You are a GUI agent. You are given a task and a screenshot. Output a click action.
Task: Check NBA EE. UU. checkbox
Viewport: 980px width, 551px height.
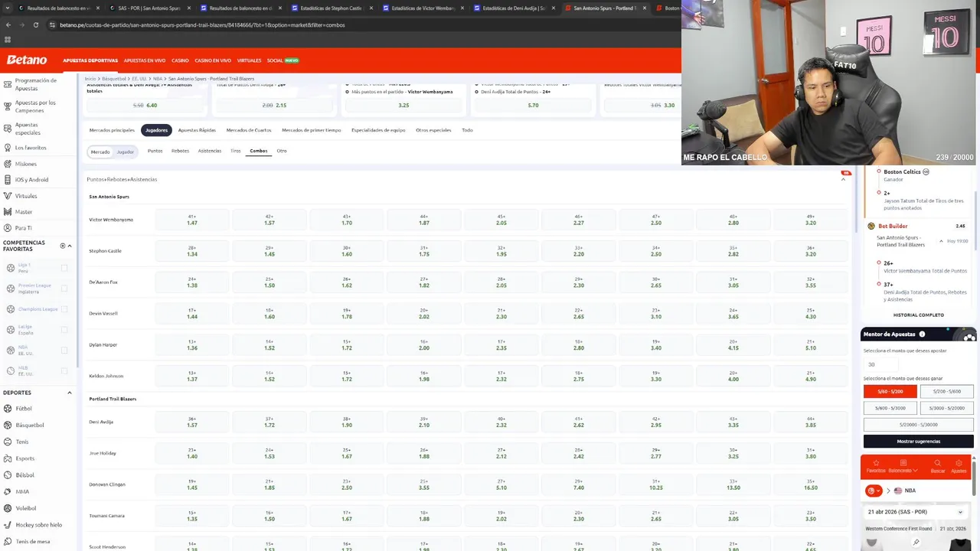(x=64, y=350)
